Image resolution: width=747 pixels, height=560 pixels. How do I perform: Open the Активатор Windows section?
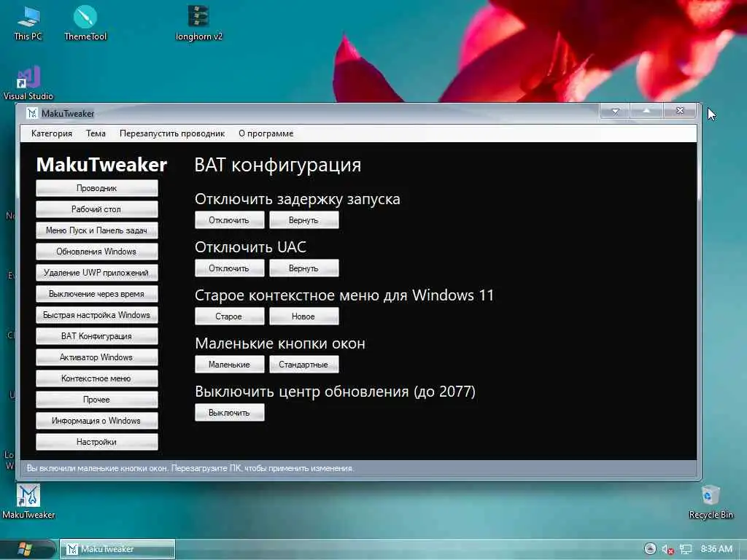point(97,357)
